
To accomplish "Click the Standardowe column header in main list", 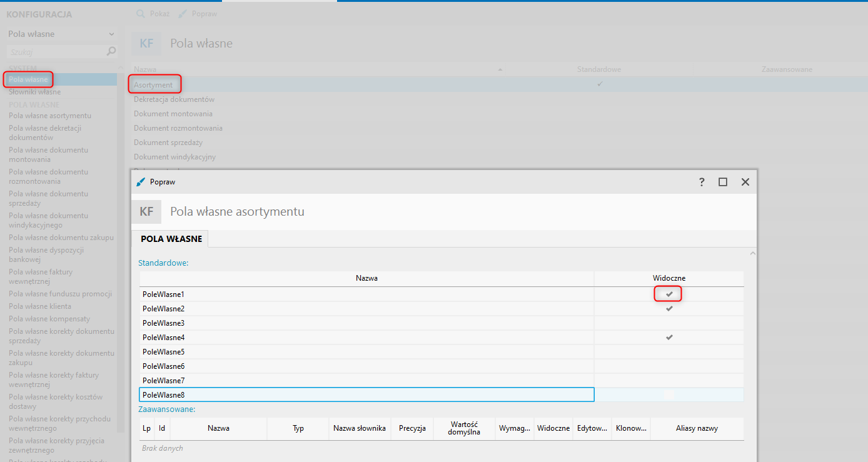I will [x=599, y=69].
